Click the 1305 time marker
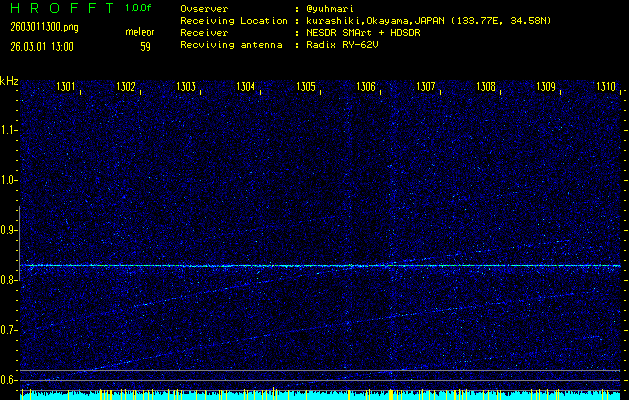The height and width of the screenshot is (400, 629). coord(306,87)
